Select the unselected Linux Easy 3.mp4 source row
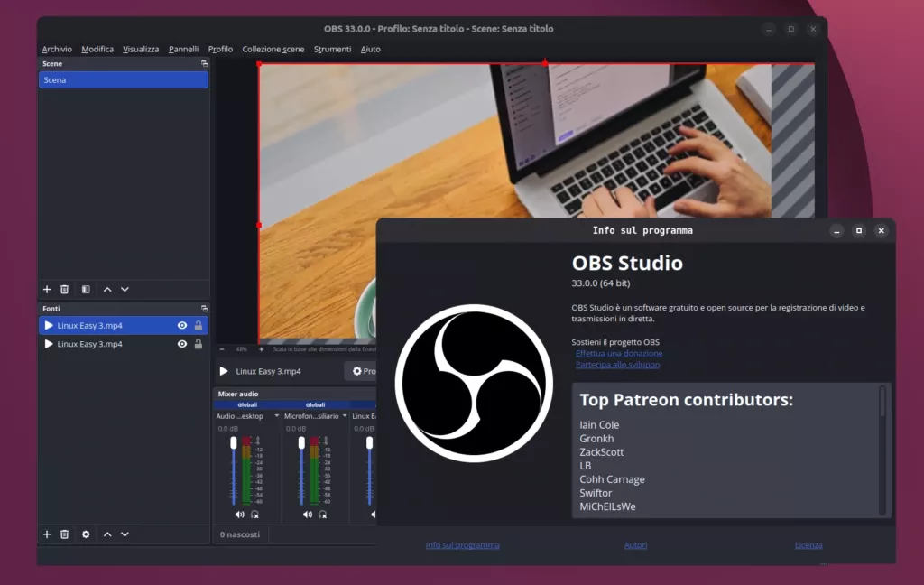This screenshot has width=924, height=585. 123,344
